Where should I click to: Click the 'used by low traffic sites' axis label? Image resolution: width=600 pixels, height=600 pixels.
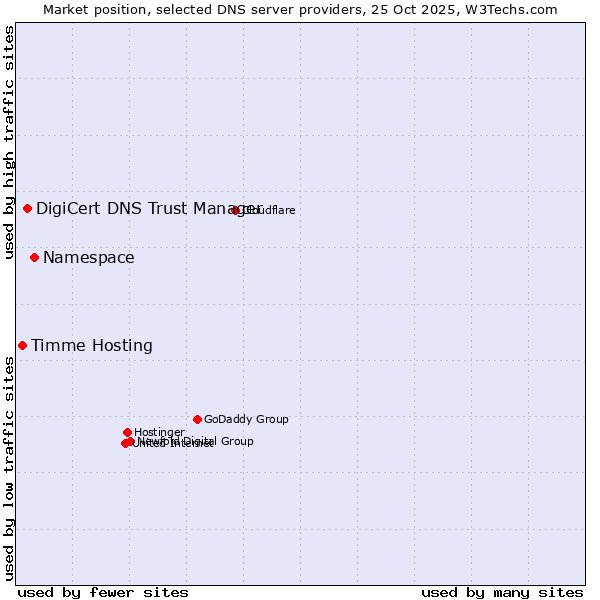pyautogui.click(x=9, y=467)
